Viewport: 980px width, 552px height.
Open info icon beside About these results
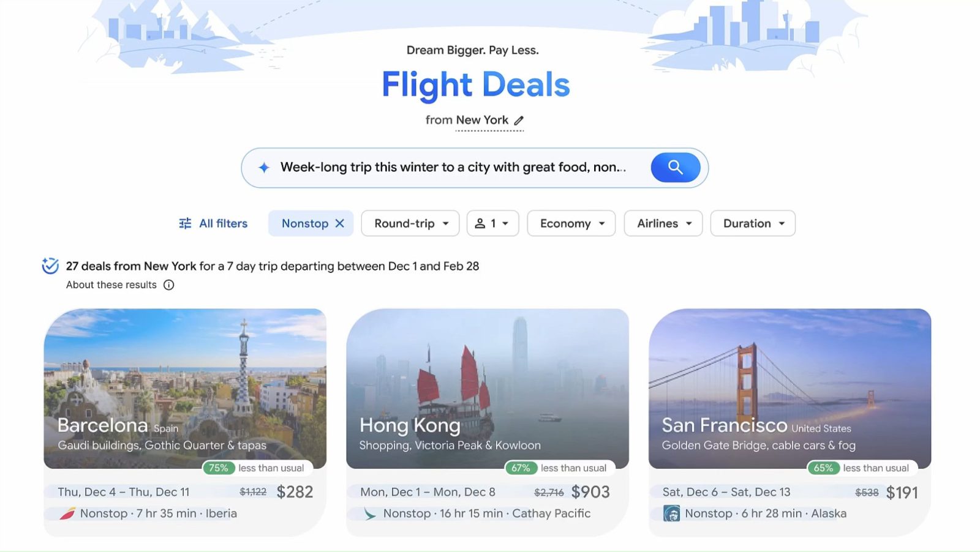click(x=168, y=285)
